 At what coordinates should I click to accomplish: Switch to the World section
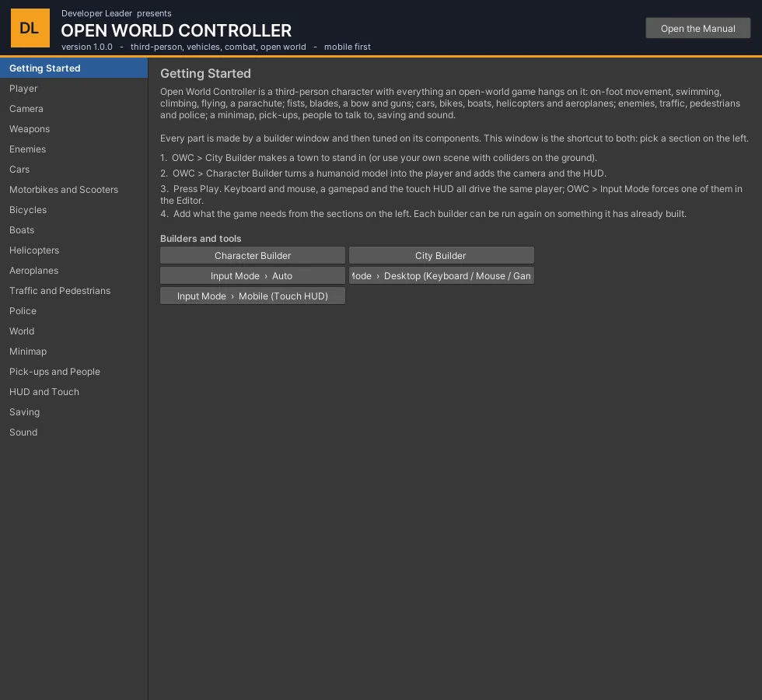[74, 331]
